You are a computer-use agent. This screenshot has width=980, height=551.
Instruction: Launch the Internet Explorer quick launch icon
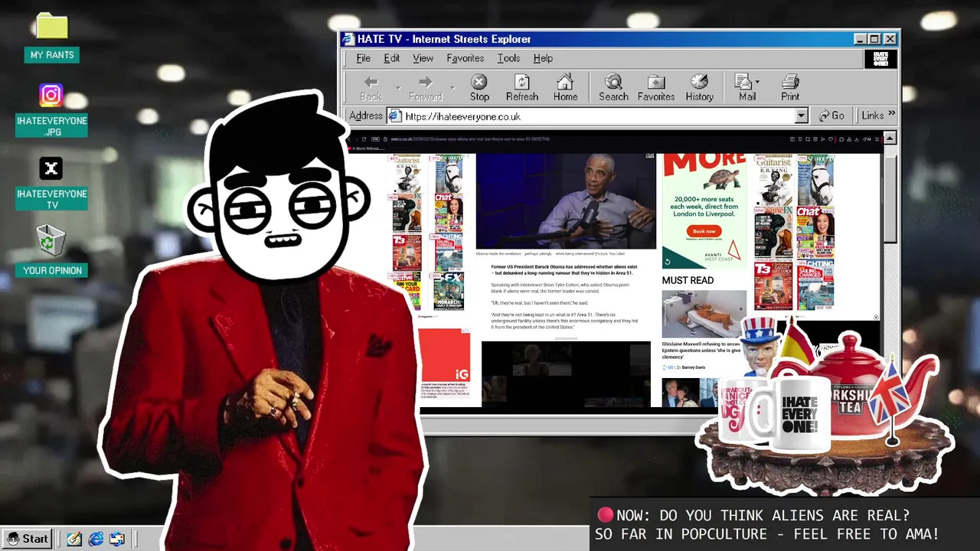coord(96,540)
